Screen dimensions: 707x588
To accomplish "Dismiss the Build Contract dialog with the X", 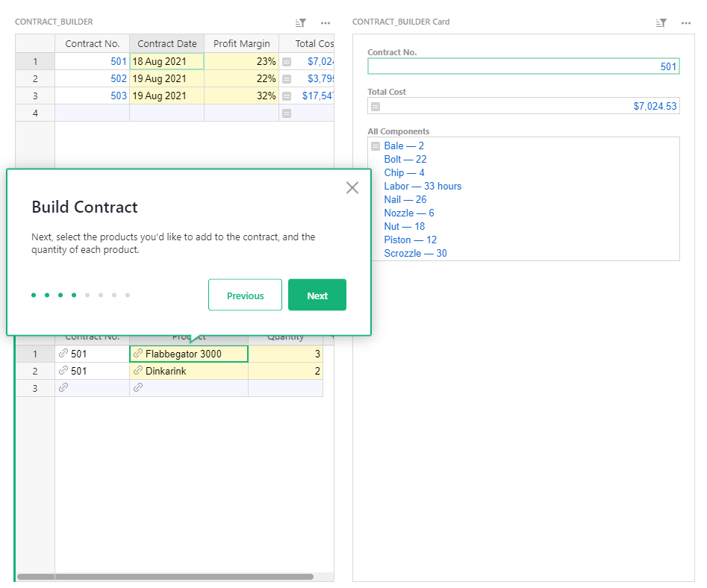I will [x=352, y=187].
